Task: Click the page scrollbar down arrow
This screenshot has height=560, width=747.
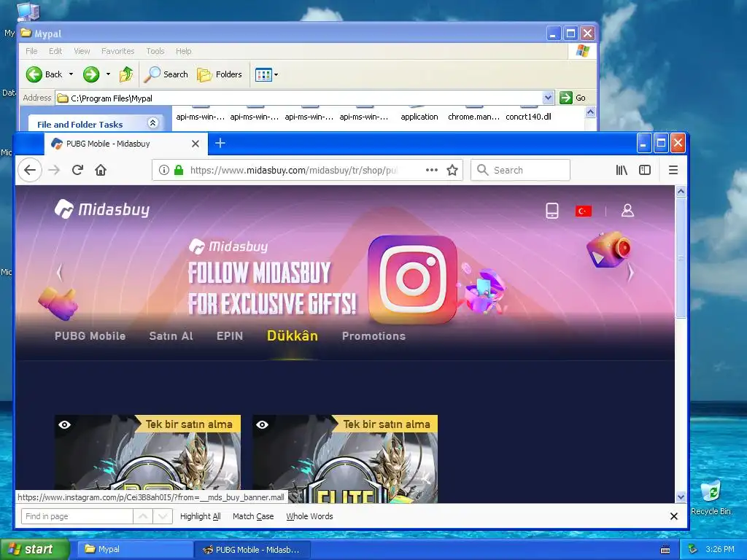Action: tap(681, 497)
